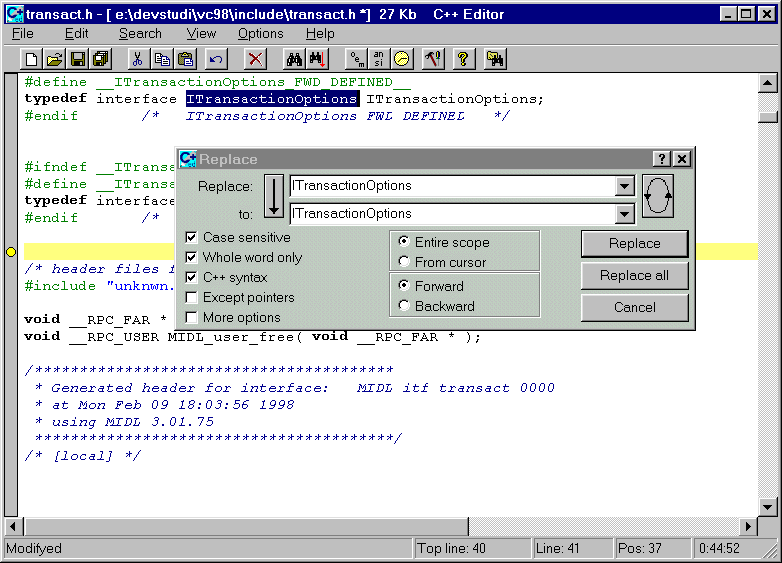Tick the More options checkbox
The width and height of the screenshot is (782, 563).
tap(191, 318)
